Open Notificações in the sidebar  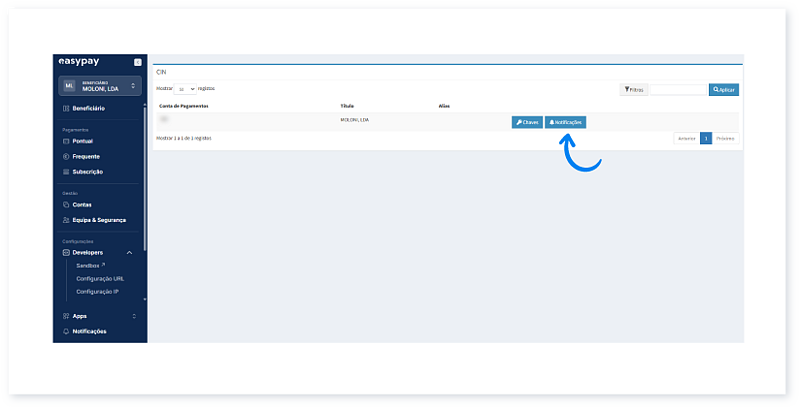(89, 331)
